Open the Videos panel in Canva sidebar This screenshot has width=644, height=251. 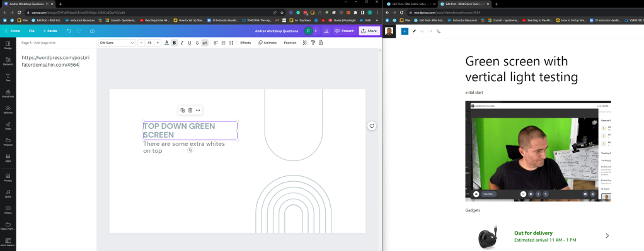[8, 209]
